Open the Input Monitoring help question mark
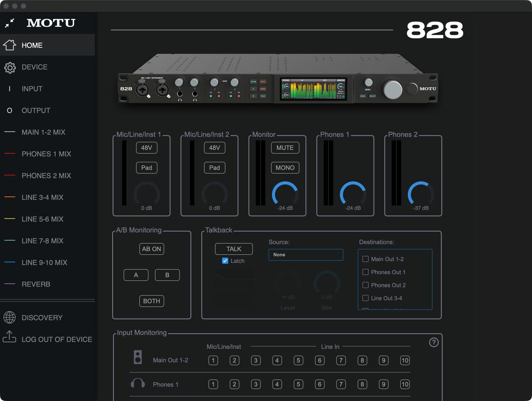Image resolution: width=532 pixels, height=401 pixels. click(433, 342)
